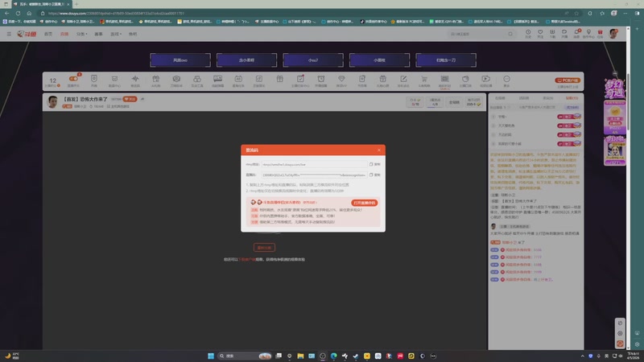This screenshot has height=362, width=644.
Task: Click the stream key field
Action: (x=314, y=175)
